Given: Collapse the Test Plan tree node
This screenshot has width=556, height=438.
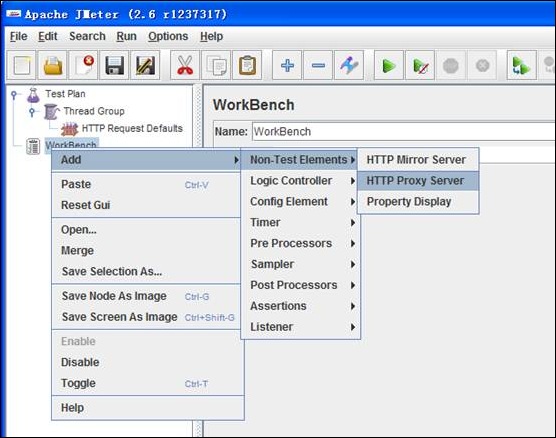Looking at the screenshot, I should click(14, 95).
